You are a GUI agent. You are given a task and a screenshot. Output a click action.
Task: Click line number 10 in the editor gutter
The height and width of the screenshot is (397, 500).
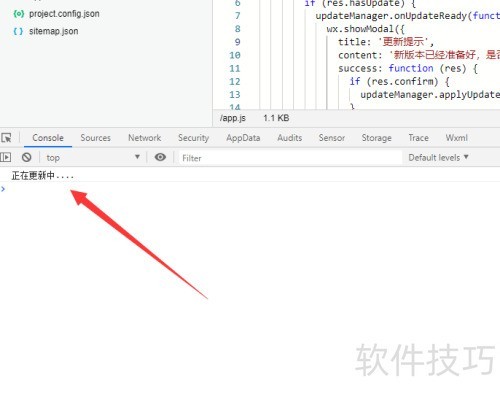235,55
